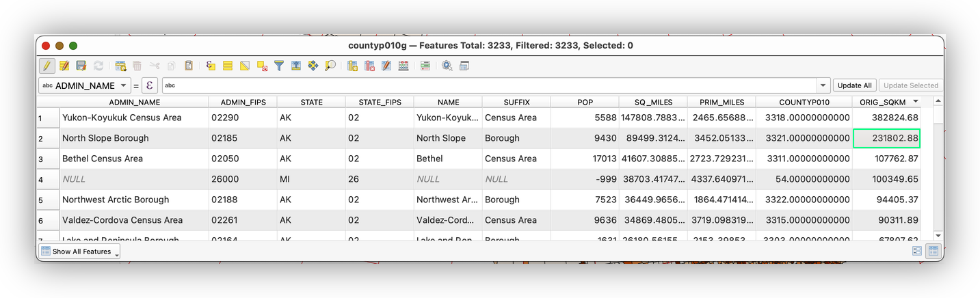980x298 pixels.
Task: Toggle editing mode pencil icon
Action: pos(47,66)
